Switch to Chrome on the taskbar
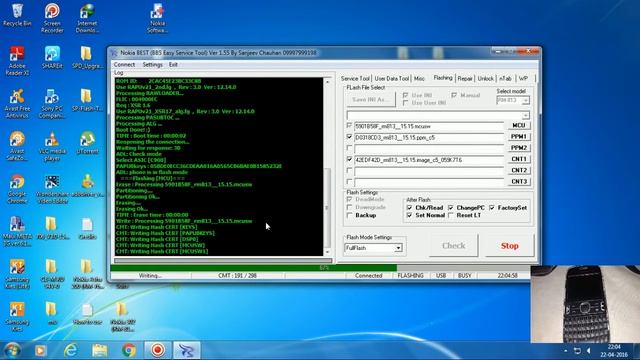Screen dimensions: 640x360 click(x=129, y=350)
